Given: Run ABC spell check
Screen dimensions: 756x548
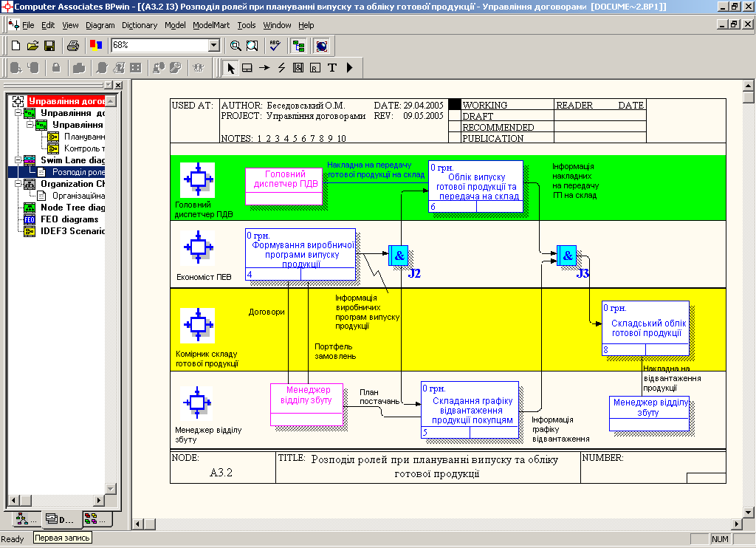Looking at the screenshot, I should point(275,46).
